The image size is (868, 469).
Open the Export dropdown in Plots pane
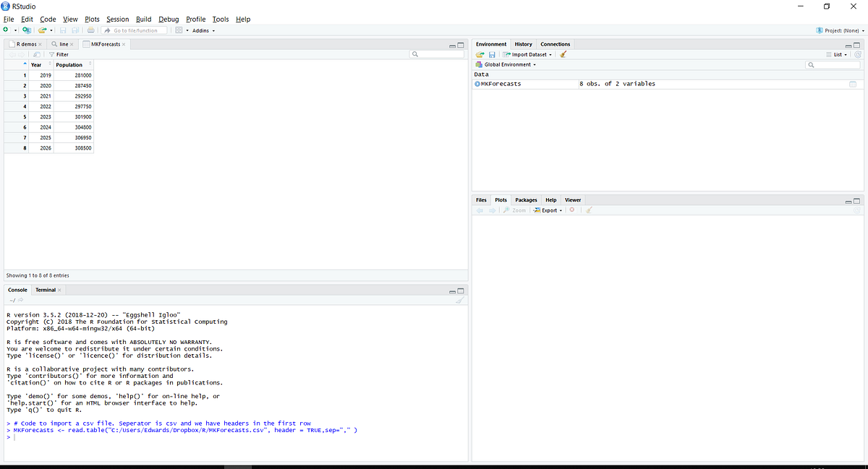tap(548, 210)
